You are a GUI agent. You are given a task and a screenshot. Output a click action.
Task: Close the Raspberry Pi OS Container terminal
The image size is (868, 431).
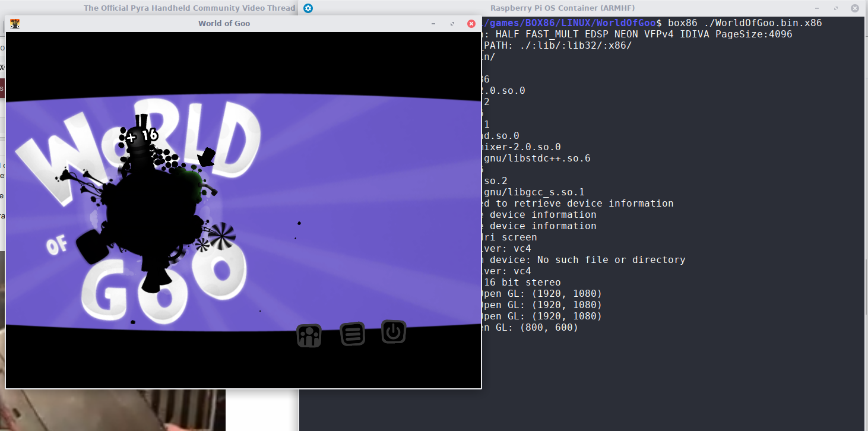855,8
